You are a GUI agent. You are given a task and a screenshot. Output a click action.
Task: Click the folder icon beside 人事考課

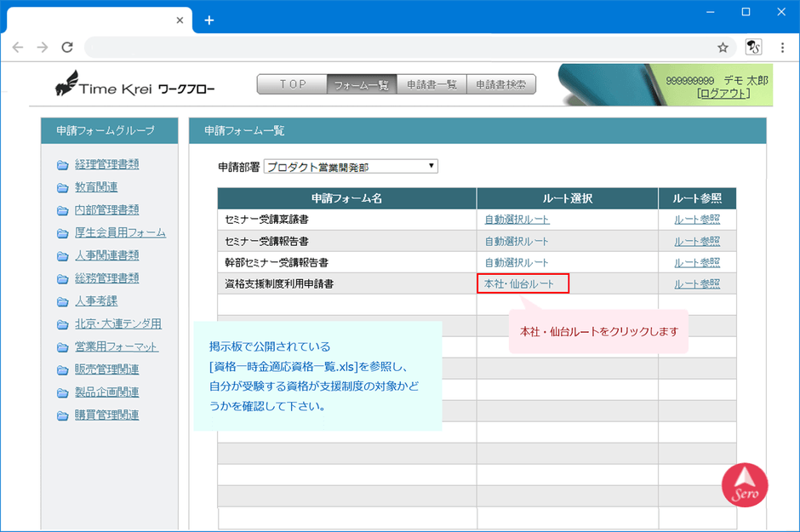pyautogui.click(x=62, y=301)
